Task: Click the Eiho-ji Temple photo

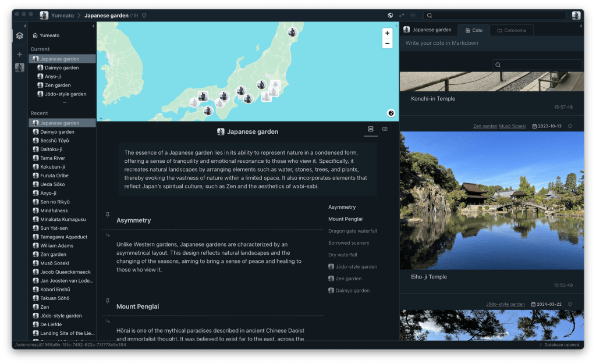Action: tap(491, 200)
